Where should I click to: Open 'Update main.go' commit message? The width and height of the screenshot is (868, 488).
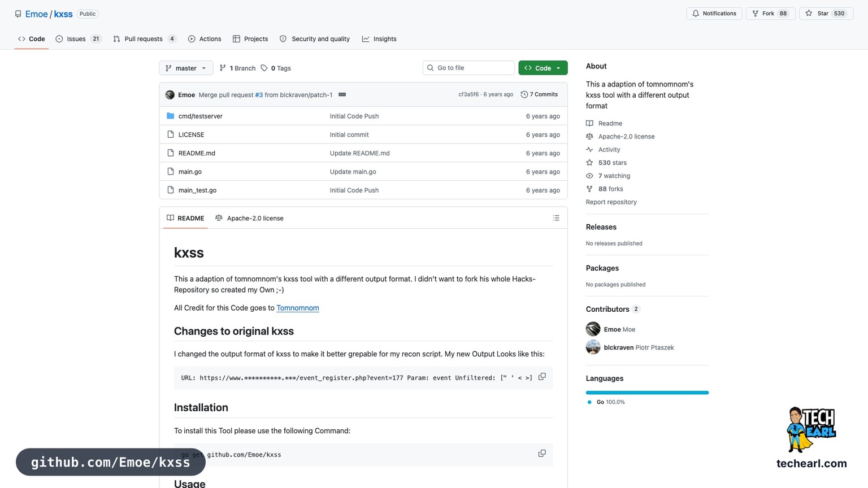click(353, 172)
